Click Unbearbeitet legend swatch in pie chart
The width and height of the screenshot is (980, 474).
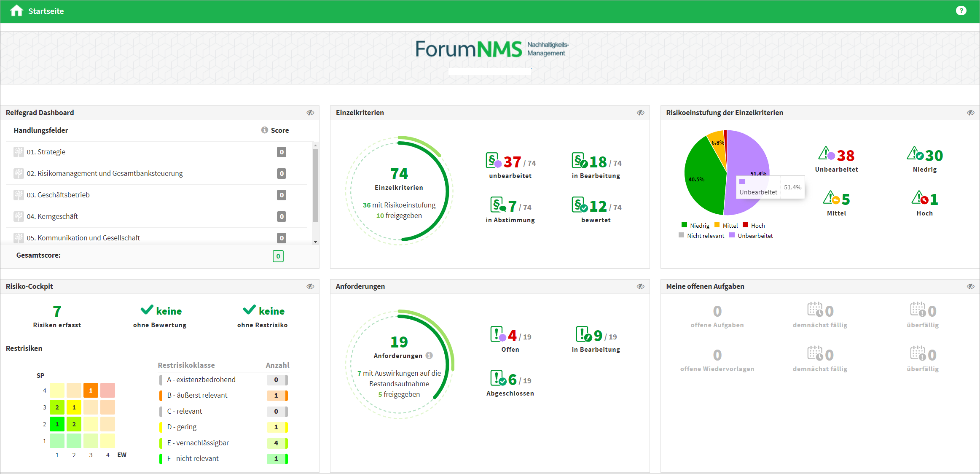732,235
